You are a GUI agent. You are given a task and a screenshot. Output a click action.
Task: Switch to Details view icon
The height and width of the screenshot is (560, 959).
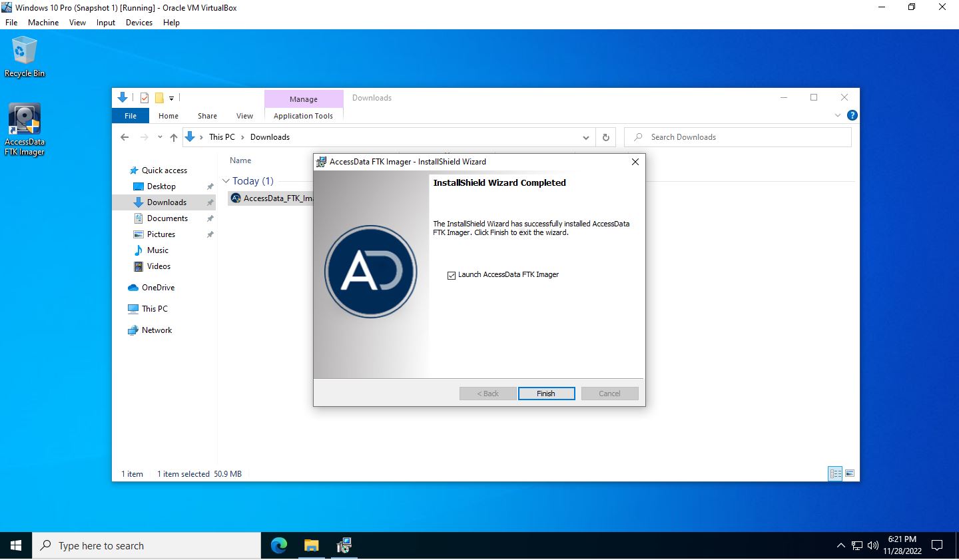click(835, 473)
